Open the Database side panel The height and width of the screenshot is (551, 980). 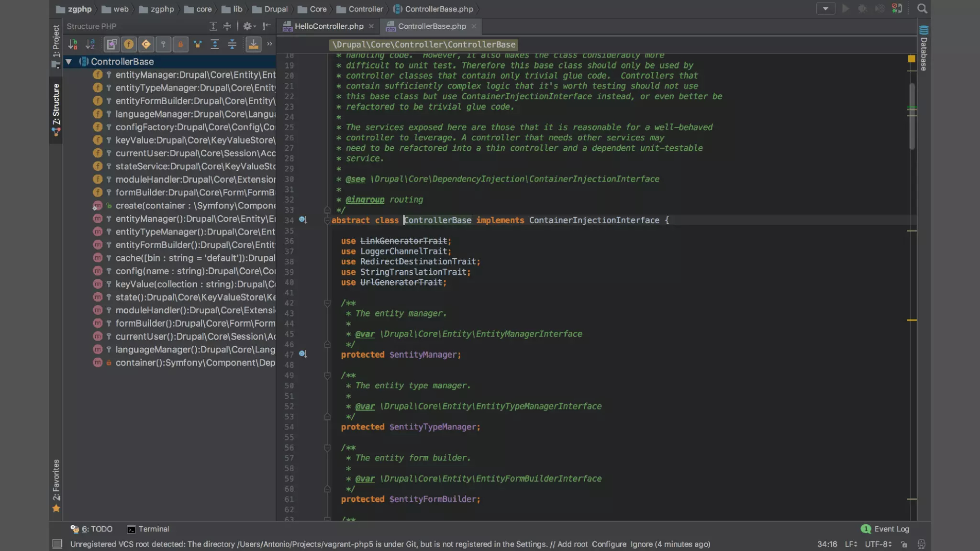point(924,48)
